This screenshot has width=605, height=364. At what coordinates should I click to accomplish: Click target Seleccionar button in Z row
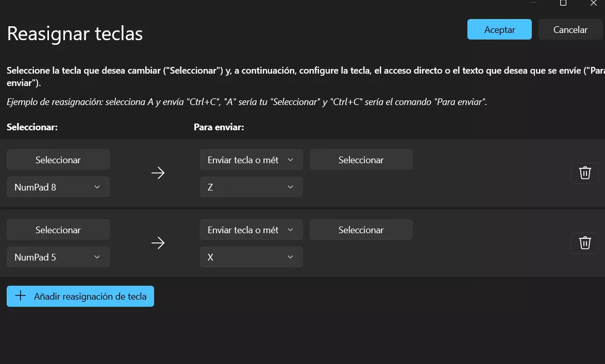pyautogui.click(x=361, y=160)
